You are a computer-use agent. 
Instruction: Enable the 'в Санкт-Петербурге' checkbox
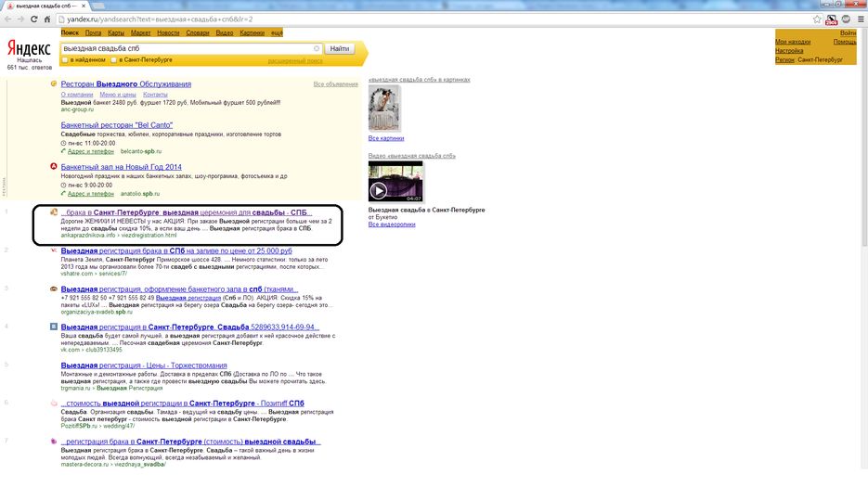click(113, 59)
